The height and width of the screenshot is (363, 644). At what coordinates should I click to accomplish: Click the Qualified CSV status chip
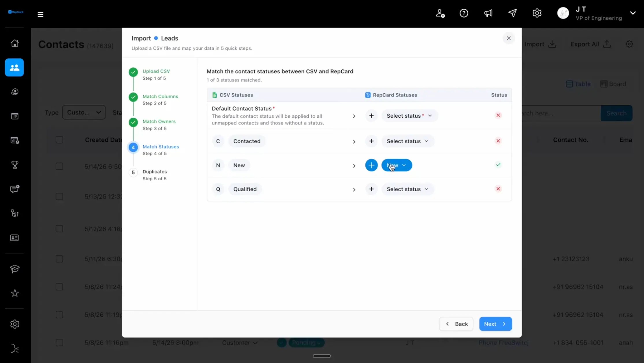pyautogui.click(x=245, y=189)
